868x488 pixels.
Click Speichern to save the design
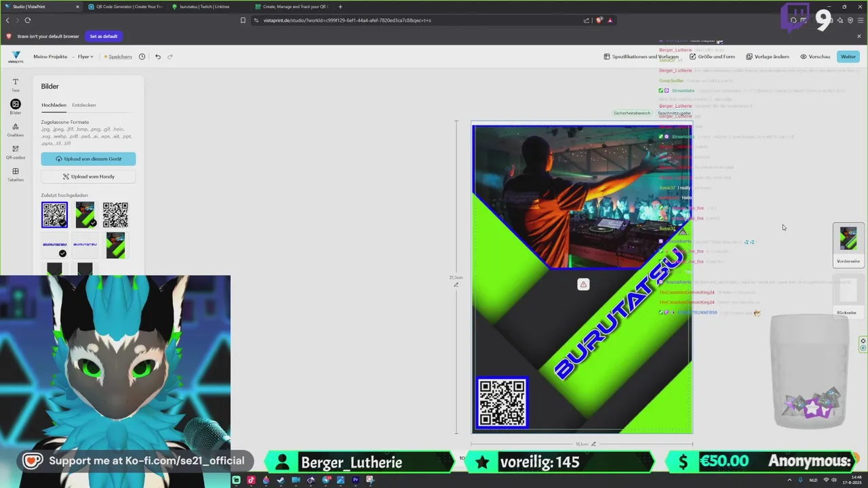(x=119, y=56)
